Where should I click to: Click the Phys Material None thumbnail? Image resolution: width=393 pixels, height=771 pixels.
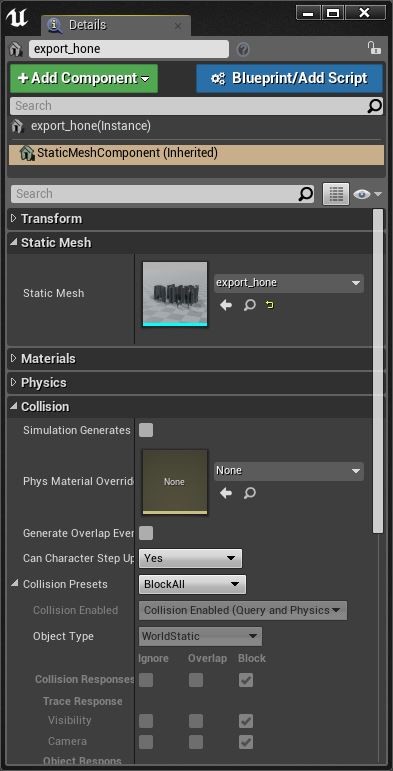(175, 482)
